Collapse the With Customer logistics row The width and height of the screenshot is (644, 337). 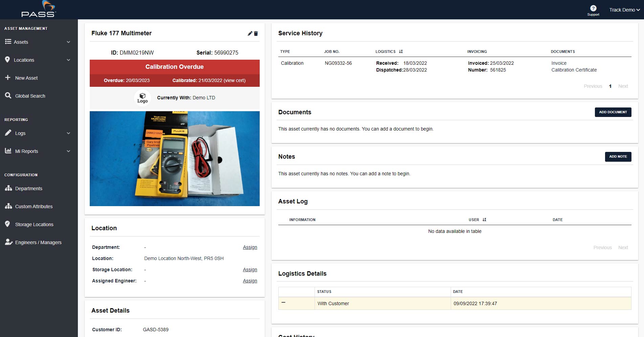(283, 302)
